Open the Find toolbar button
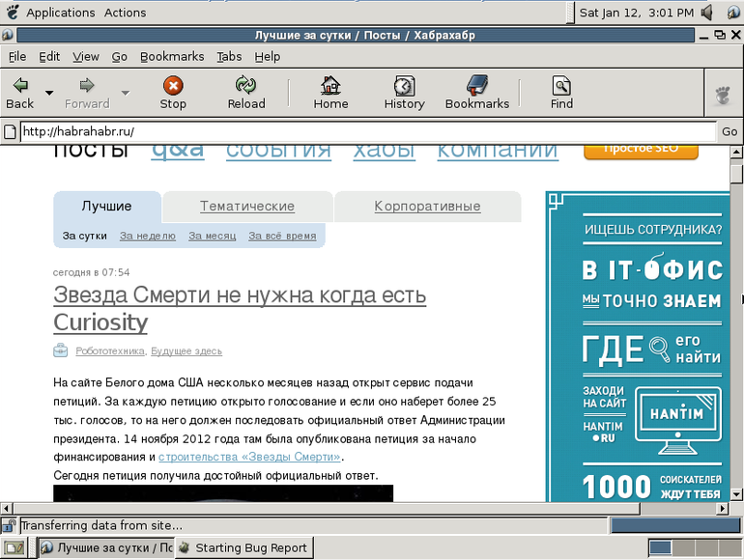Image resolution: width=744 pixels, height=560 pixels. (x=561, y=93)
